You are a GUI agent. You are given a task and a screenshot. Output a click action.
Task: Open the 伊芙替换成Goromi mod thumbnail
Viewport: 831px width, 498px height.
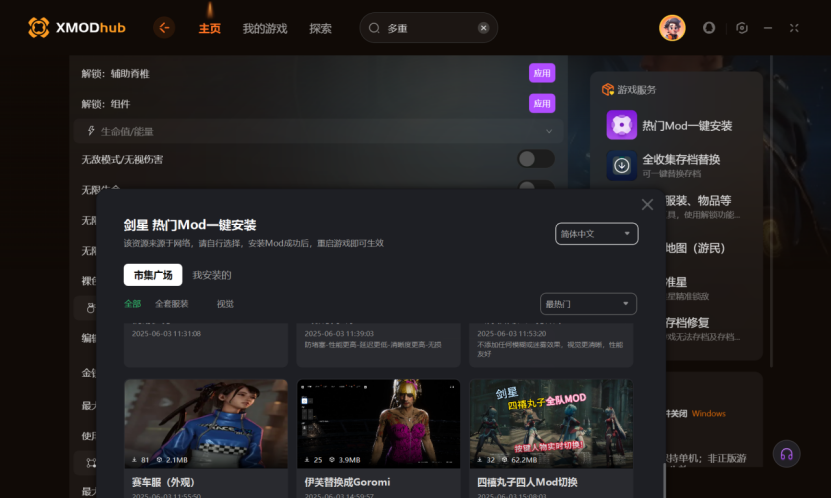(378, 423)
